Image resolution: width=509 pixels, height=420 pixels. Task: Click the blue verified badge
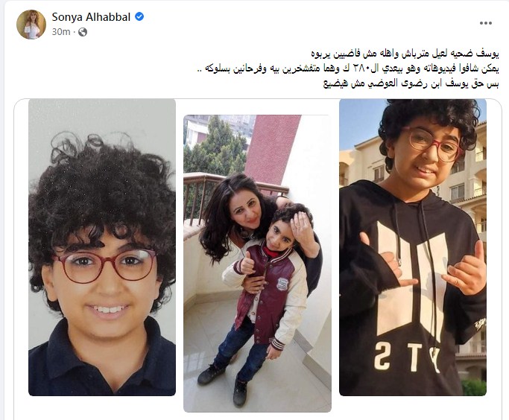click(x=139, y=16)
